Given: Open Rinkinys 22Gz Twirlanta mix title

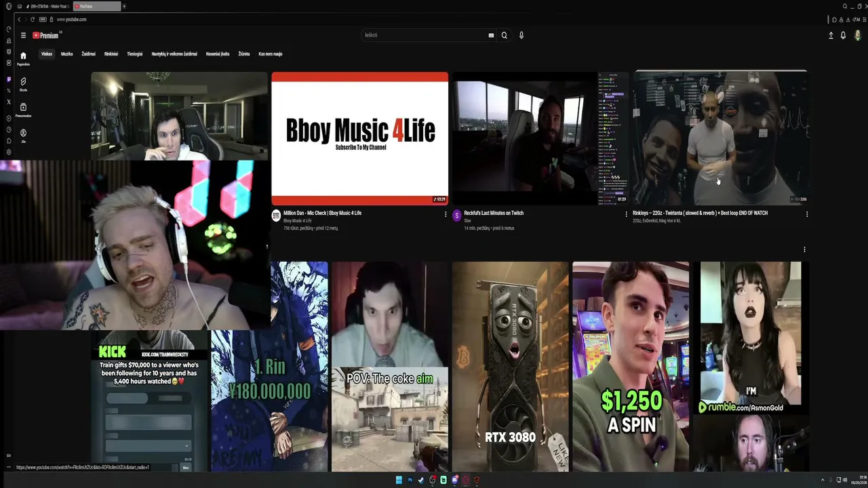Looking at the screenshot, I should [700, 213].
